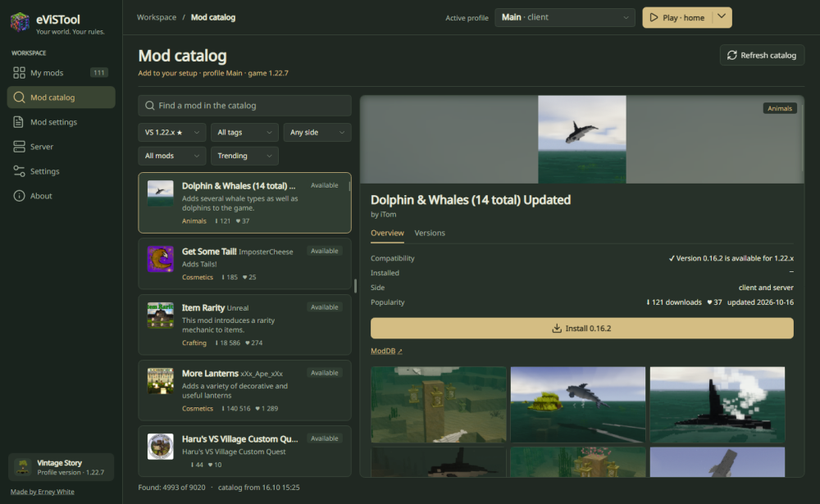
Task: Switch to the Versions tab
Action: tap(430, 234)
